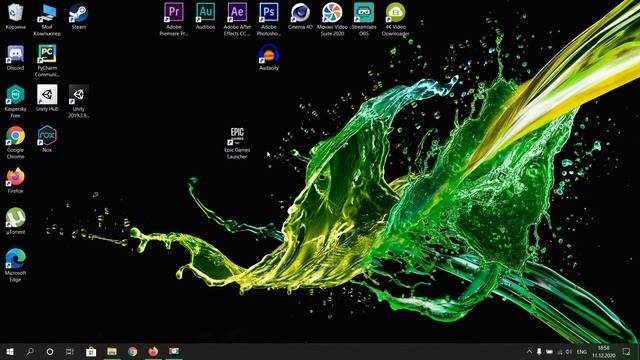Switch to the screen recorder taskbar app

(174, 351)
